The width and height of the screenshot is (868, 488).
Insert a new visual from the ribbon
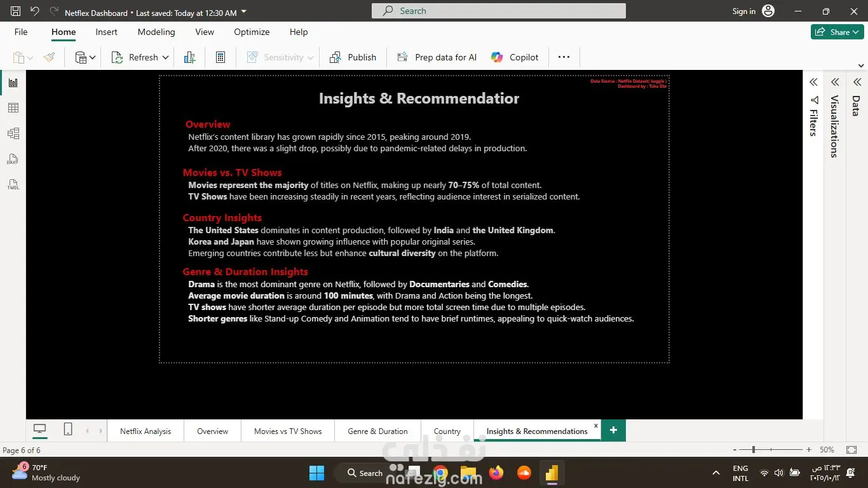(189, 57)
